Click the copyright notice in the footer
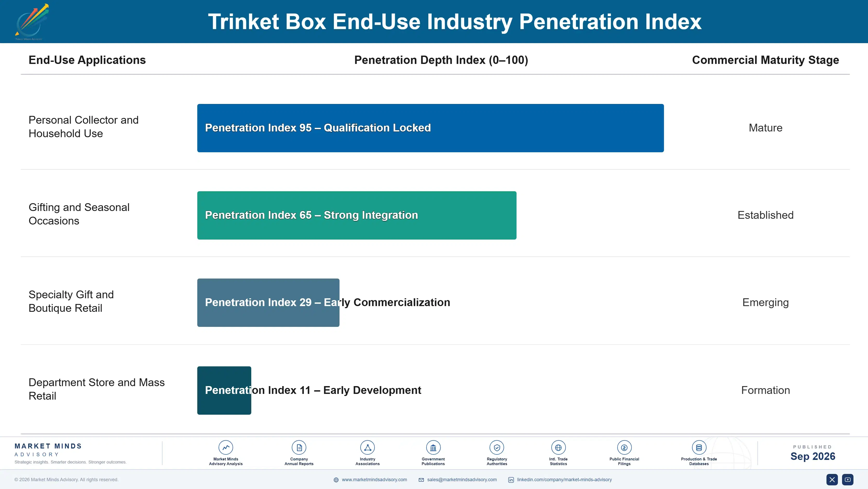This screenshot has width=868, height=489. [x=66, y=480]
